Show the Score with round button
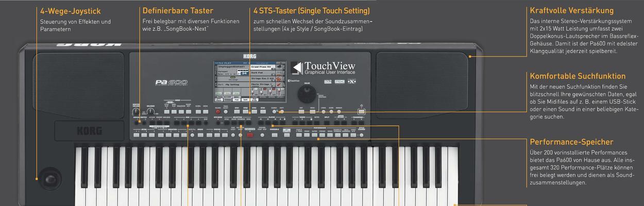 [331, 112]
